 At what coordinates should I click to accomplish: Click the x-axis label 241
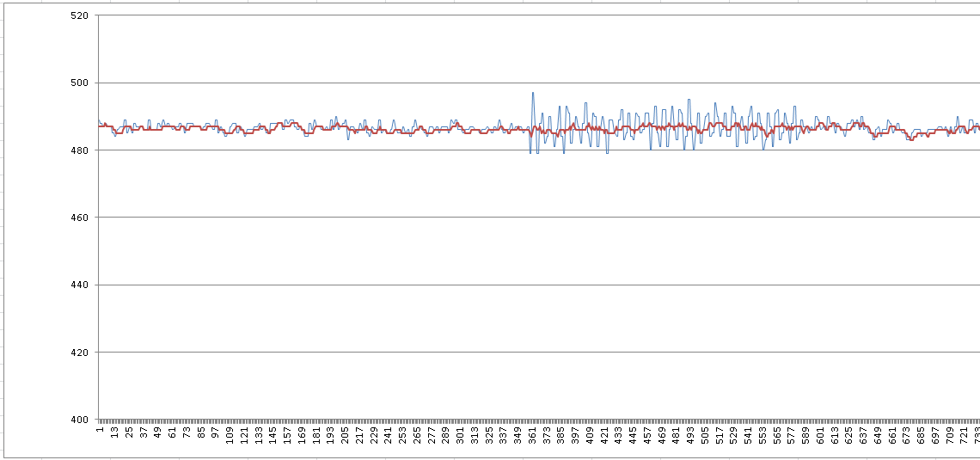click(x=388, y=434)
